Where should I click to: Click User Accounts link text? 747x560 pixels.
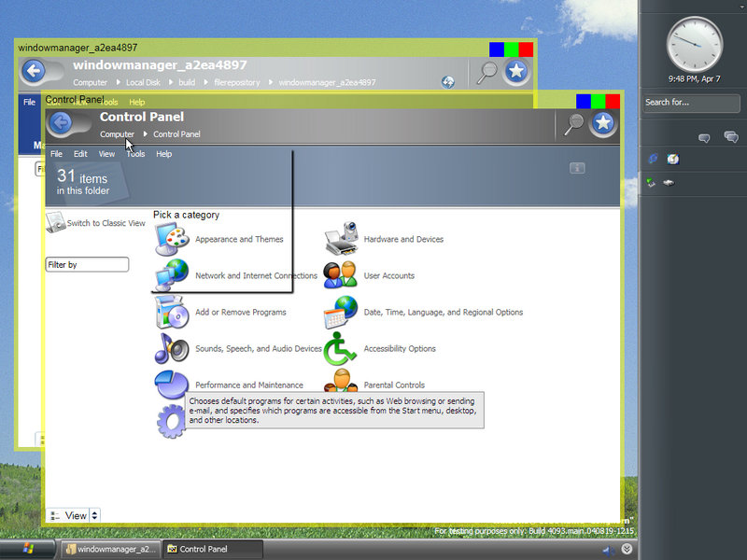tap(389, 275)
